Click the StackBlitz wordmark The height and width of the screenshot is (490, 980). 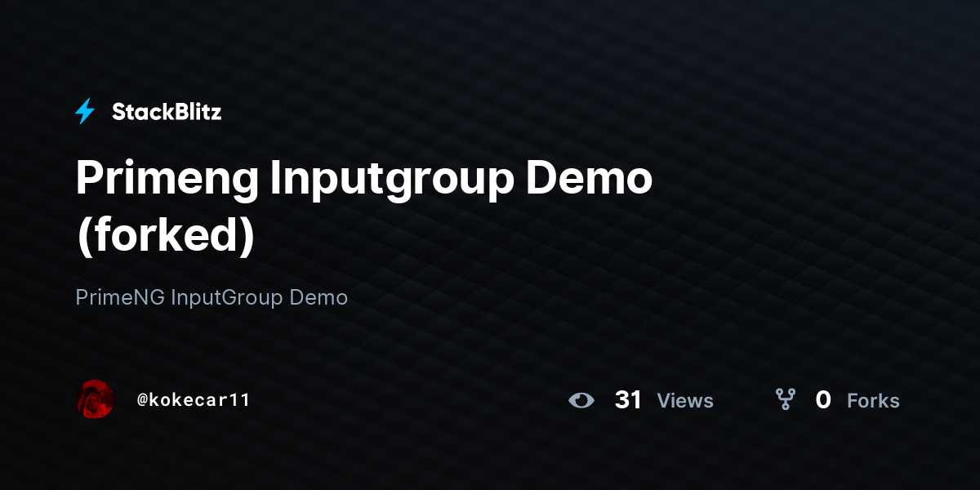click(x=167, y=112)
